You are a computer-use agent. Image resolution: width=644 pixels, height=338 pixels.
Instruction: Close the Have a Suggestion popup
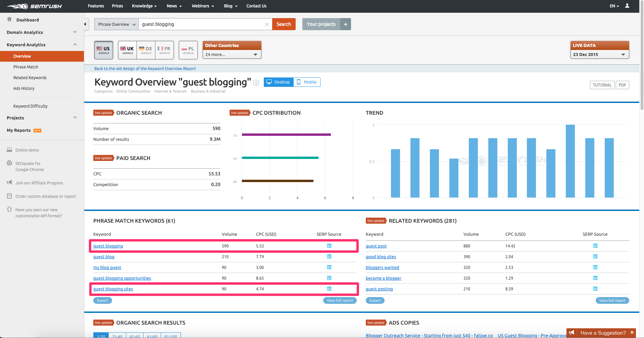(x=632, y=333)
